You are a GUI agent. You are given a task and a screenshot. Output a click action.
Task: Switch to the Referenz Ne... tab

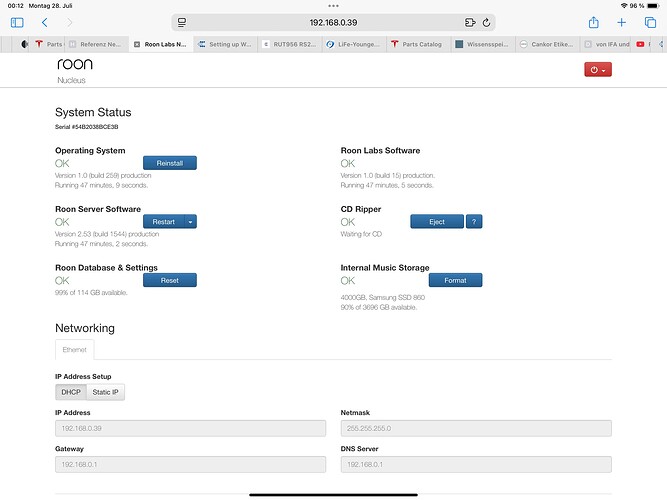pos(97,44)
